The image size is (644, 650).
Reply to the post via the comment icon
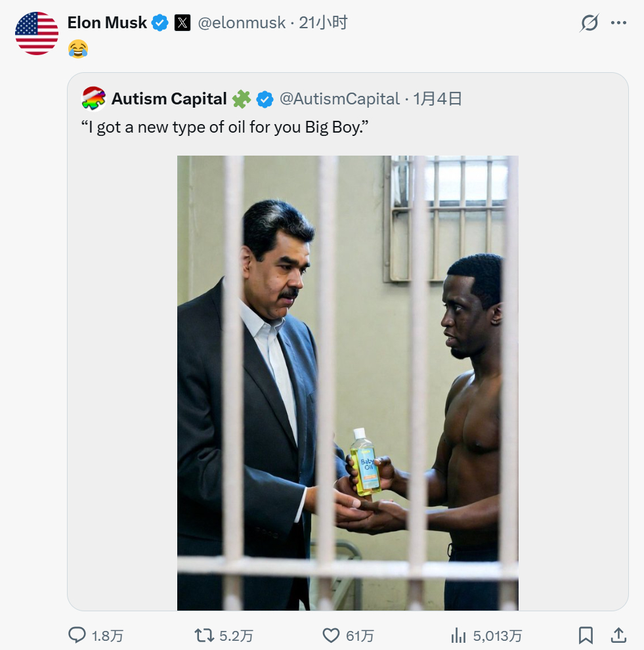(77, 635)
